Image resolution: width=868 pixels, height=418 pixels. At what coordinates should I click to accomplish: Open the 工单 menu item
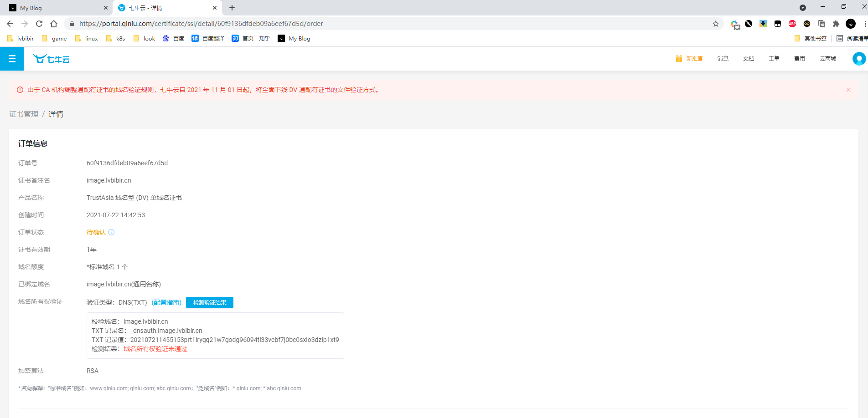click(x=774, y=59)
